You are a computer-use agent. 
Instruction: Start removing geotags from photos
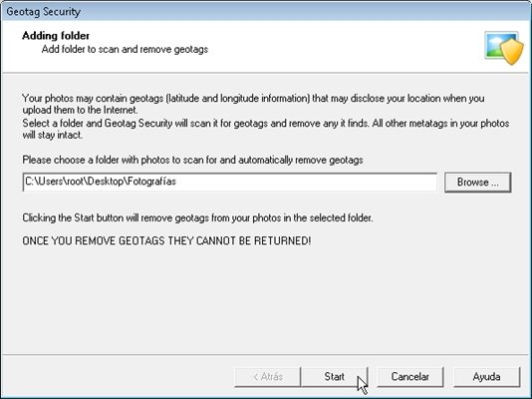tap(334, 377)
